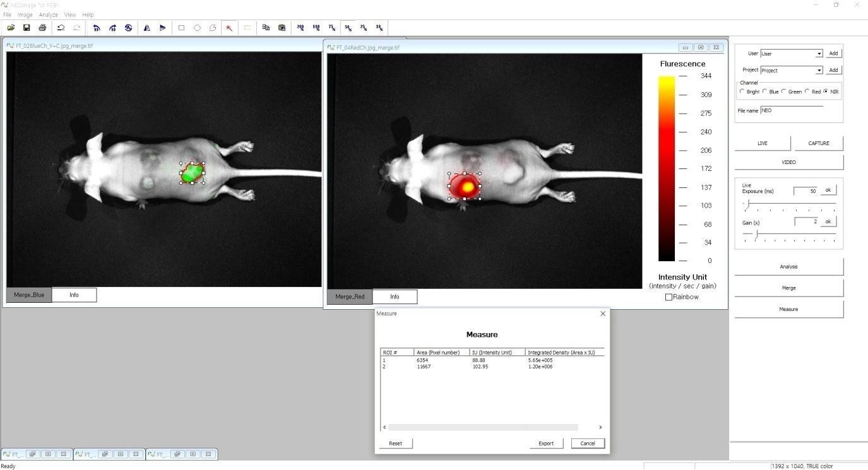Switch to Merge_Red tab
This screenshot has height=470, width=868.
[350, 297]
